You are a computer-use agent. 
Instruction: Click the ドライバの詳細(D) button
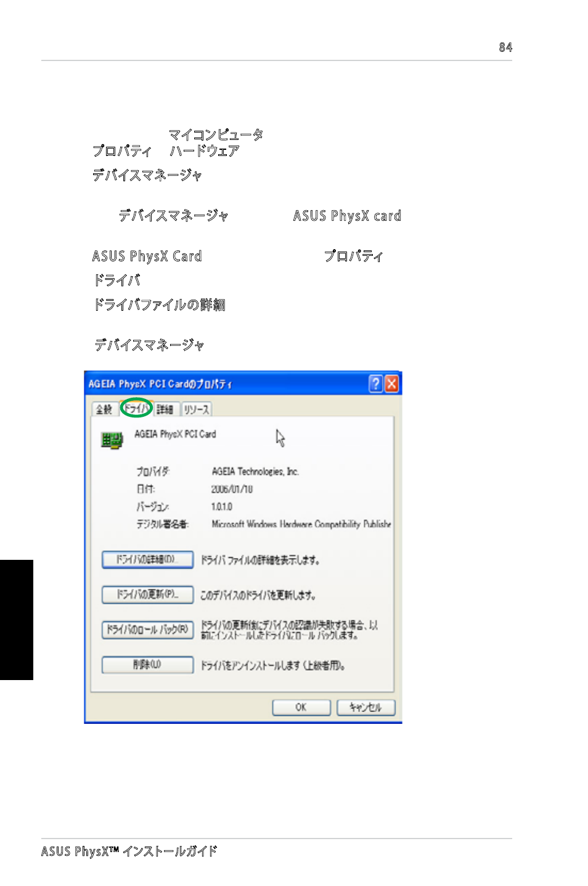(x=147, y=559)
